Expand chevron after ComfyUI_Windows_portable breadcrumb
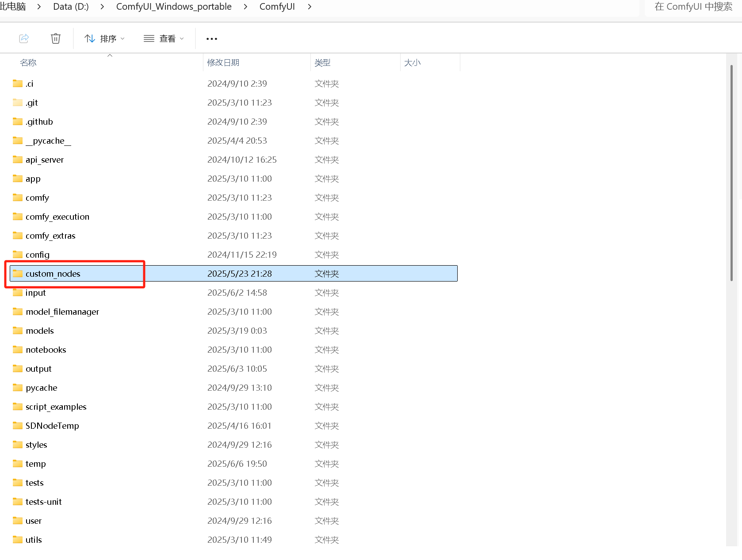The width and height of the screenshot is (742, 560). click(x=245, y=7)
